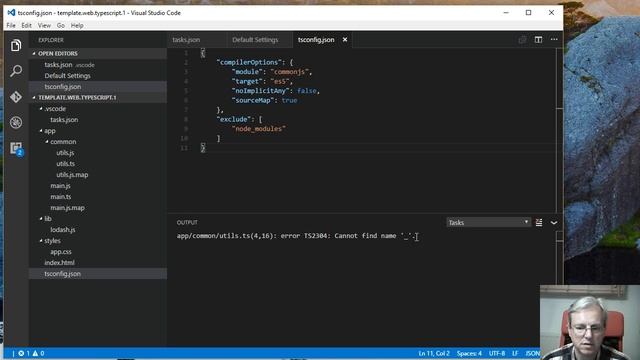Click Spaces: 4 indentation setting

point(469,353)
